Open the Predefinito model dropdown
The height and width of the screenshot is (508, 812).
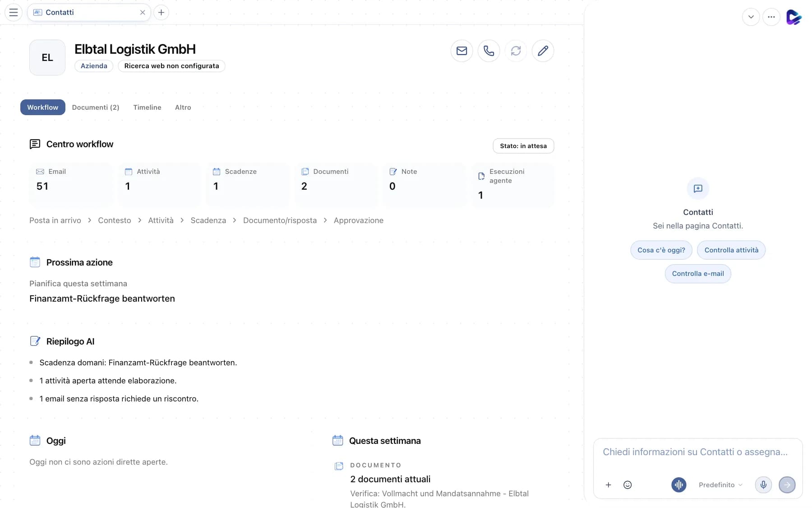point(720,485)
